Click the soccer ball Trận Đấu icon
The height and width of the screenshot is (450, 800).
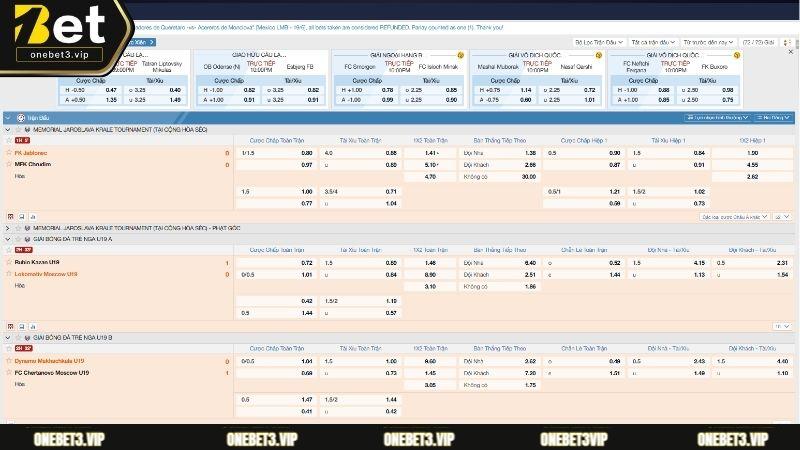pos(21,118)
